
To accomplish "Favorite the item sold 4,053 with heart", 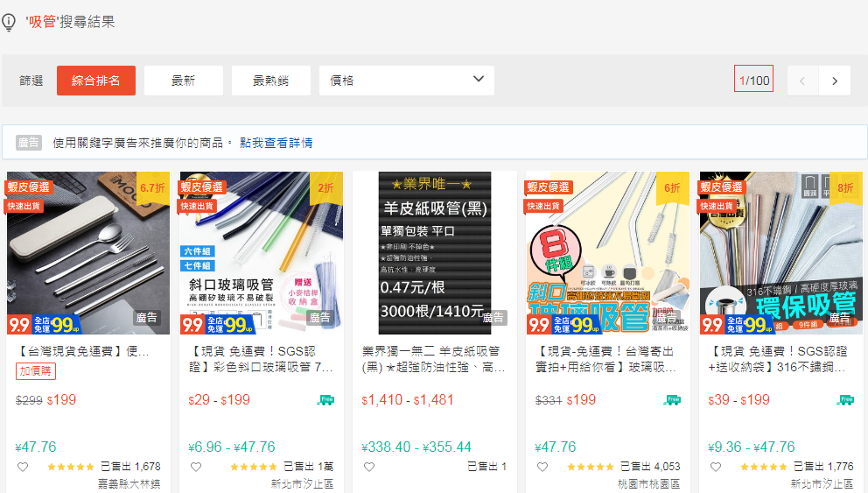I will click(x=542, y=467).
